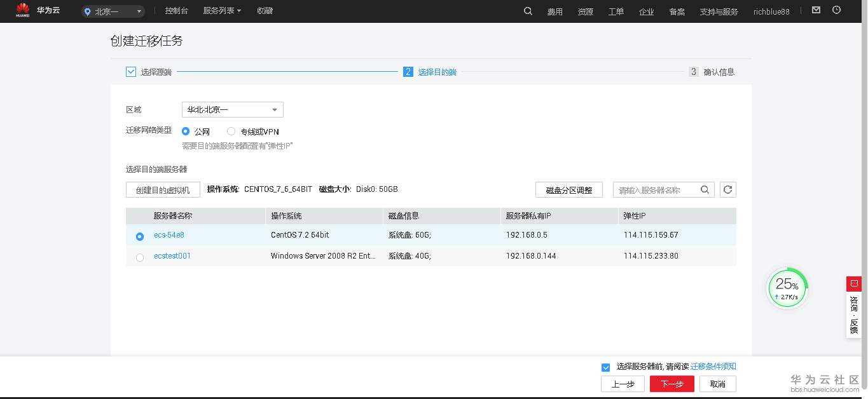Open the 收藏 favorites menu

click(x=265, y=11)
